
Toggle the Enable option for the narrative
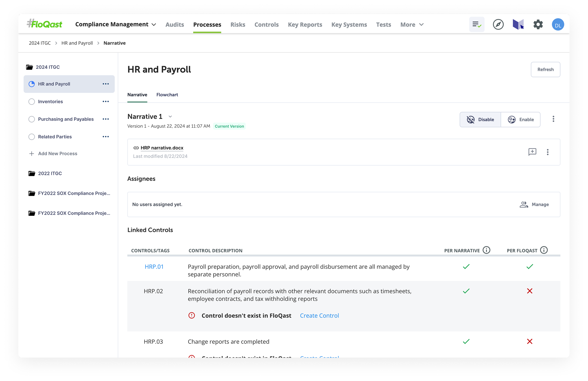tap(520, 120)
